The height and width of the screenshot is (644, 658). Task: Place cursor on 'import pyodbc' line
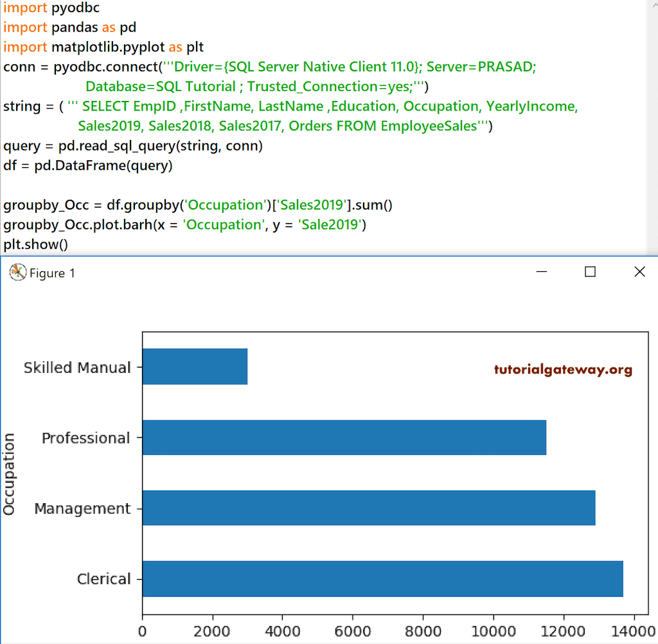pyautogui.click(x=51, y=8)
